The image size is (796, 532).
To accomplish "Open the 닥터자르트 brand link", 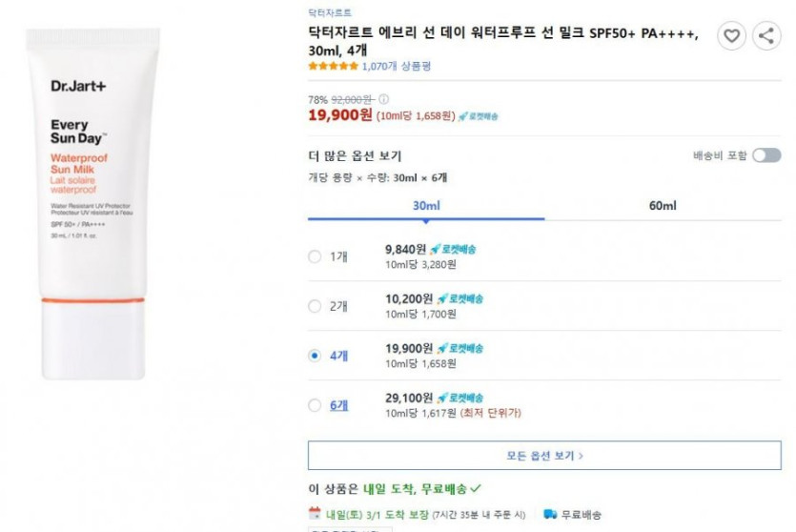I will click(330, 13).
